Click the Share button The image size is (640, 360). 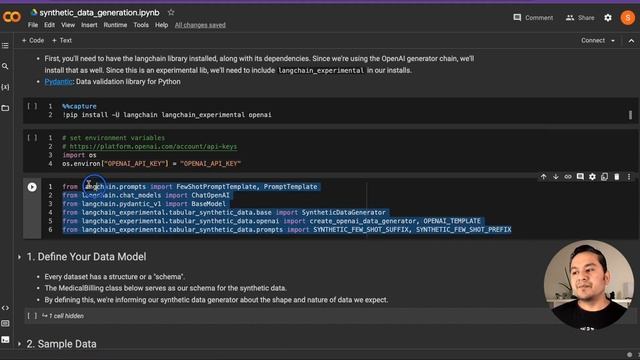(x=580, y=18)
